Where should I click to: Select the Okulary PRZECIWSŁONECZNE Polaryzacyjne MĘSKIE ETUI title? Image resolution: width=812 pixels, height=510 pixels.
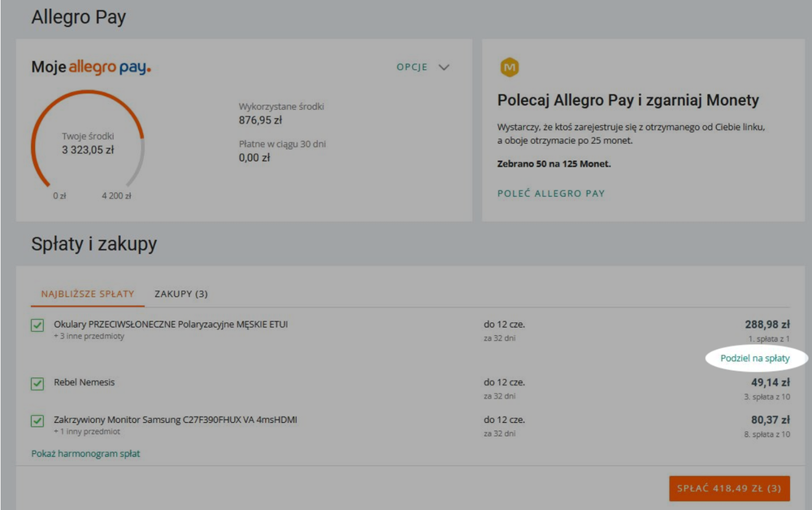(171, 325)
